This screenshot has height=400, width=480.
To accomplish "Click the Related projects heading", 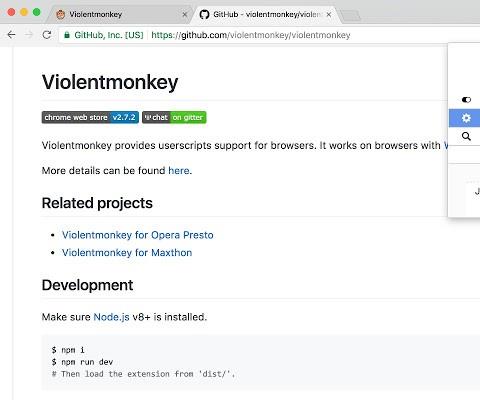I will [97, 203].
